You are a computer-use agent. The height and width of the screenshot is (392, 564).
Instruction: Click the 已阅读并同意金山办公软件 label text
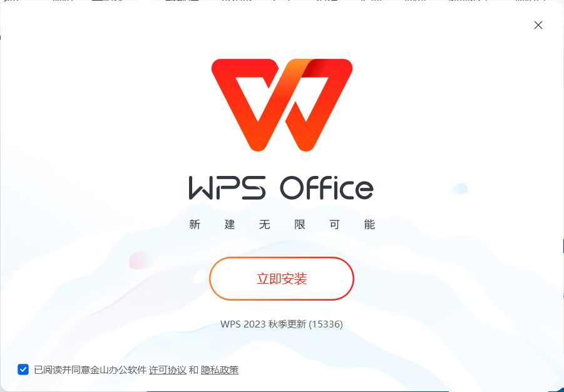tap(90, 369)
